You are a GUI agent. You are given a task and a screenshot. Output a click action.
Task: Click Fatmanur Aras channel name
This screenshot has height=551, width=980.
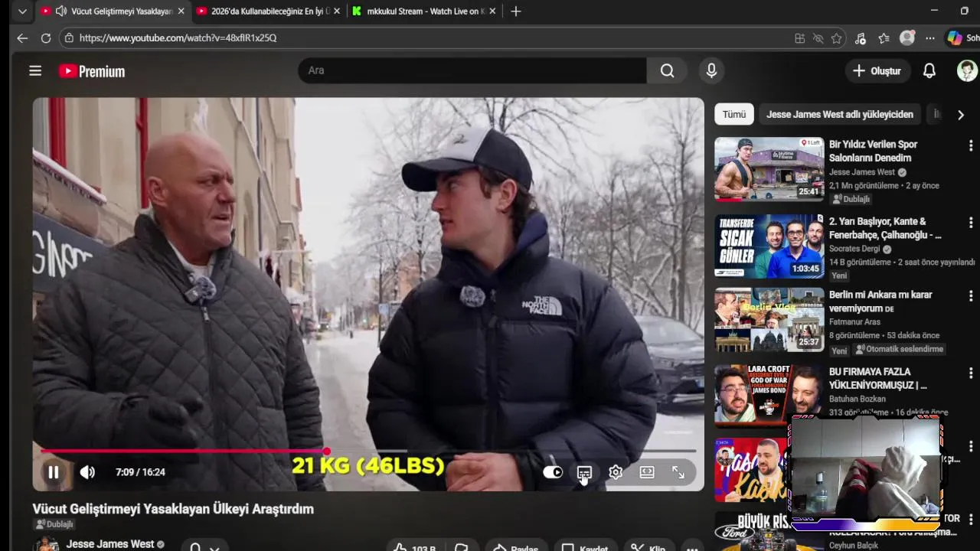[x=856, y=322]
